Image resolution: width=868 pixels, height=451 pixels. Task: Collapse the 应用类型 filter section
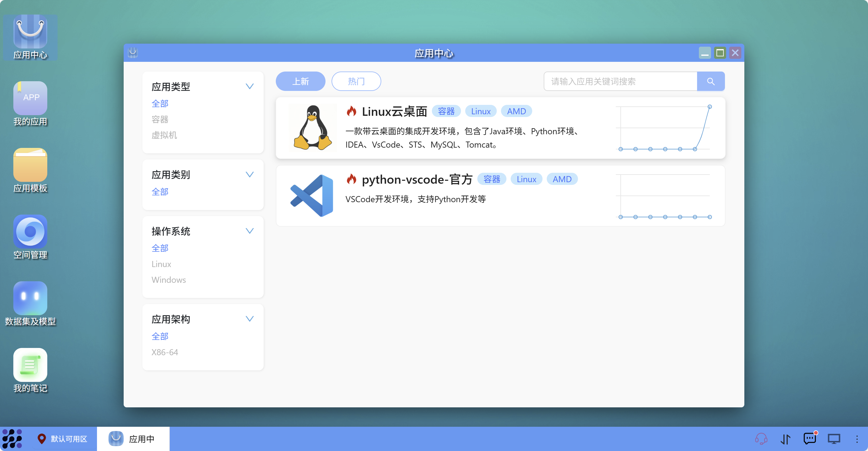pyautogui.click(x=249, y=87)
